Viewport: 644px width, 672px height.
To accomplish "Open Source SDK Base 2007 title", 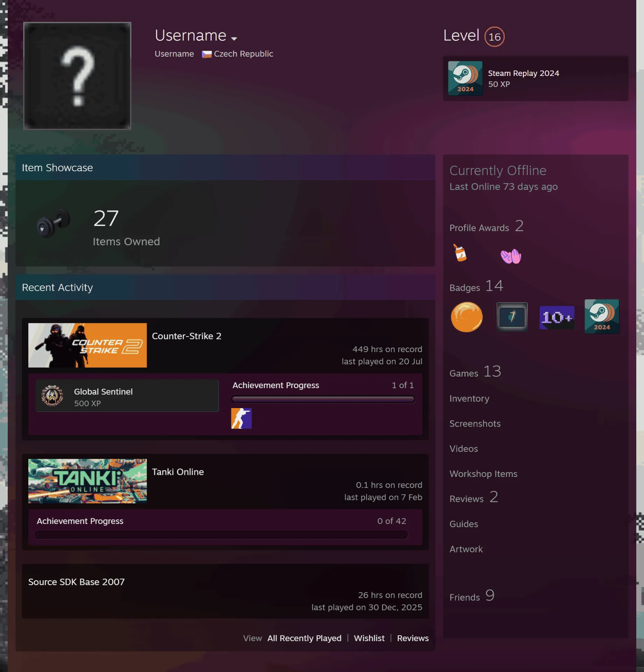I will click(x=76, y=582).
